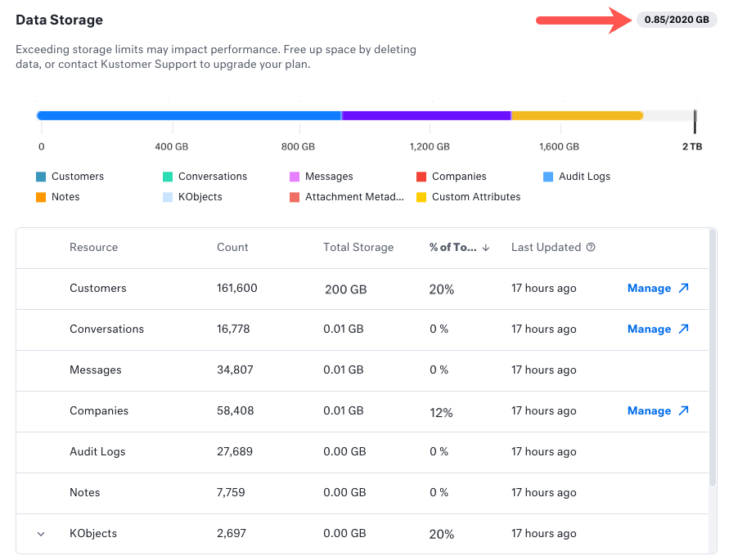Click the 0.85/2020 GB storage badge

677,20
